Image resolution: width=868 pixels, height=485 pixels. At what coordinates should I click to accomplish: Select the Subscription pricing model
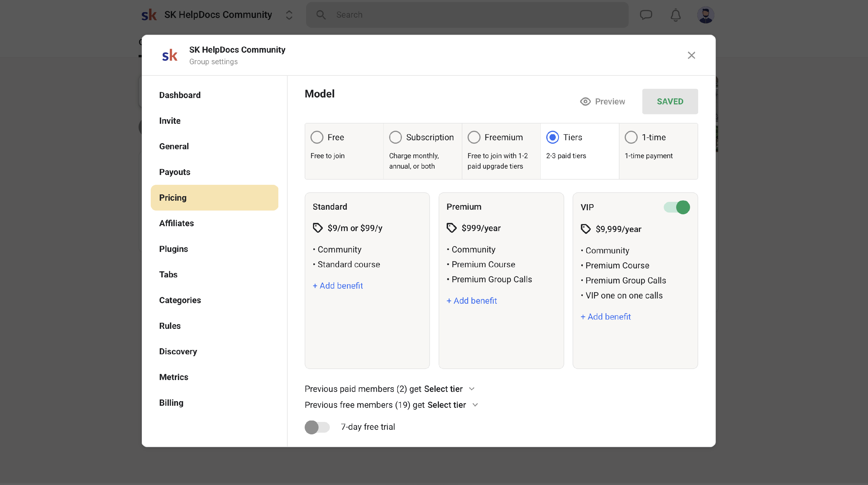pyautogui.click(x=395, y=137)
